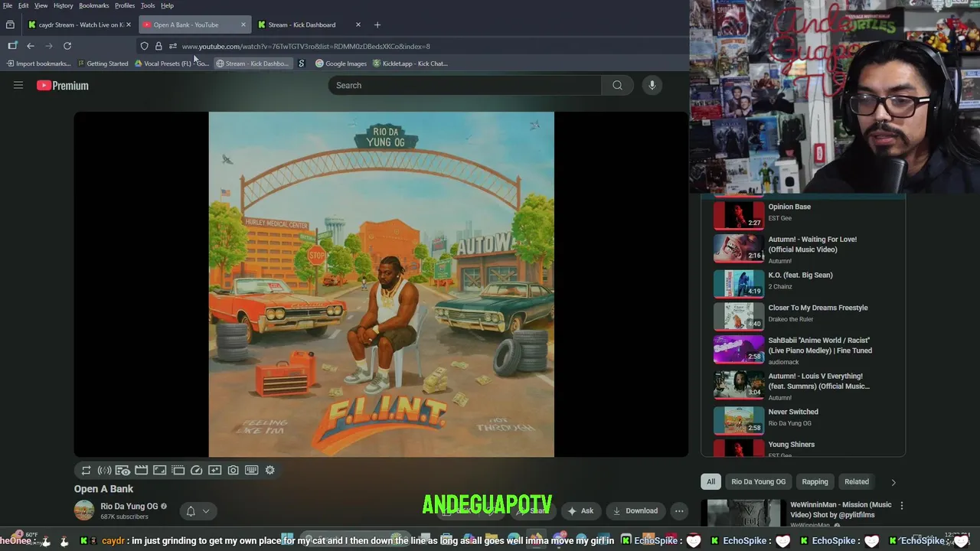This screenshot has height=551, width=980.
Task: Click the album art video player
Action: [x=381, y=285]
